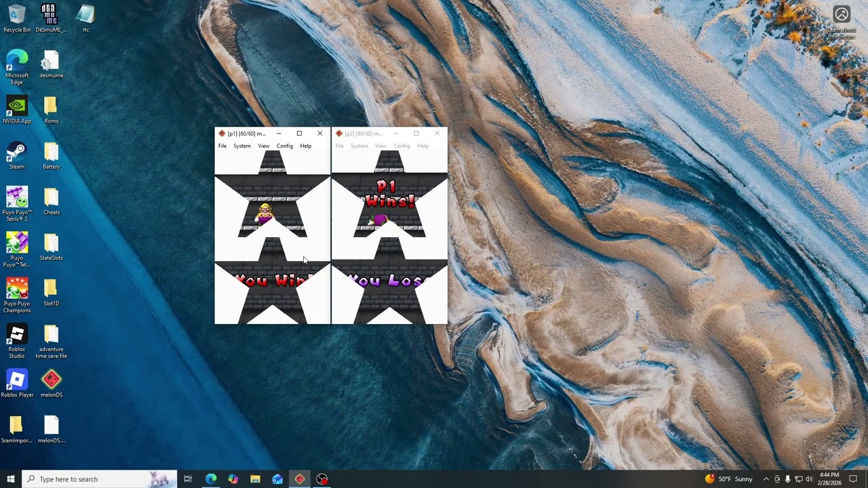Open the 50°F Sunny weather widget
Viewport: 868px width, 488px height.
[x=729, y=479]
